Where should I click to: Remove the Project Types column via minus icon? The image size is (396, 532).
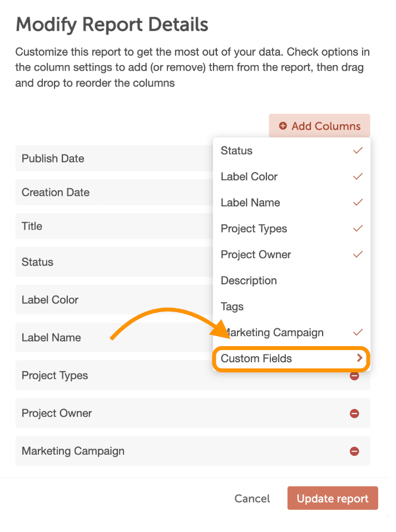point(354,376)
